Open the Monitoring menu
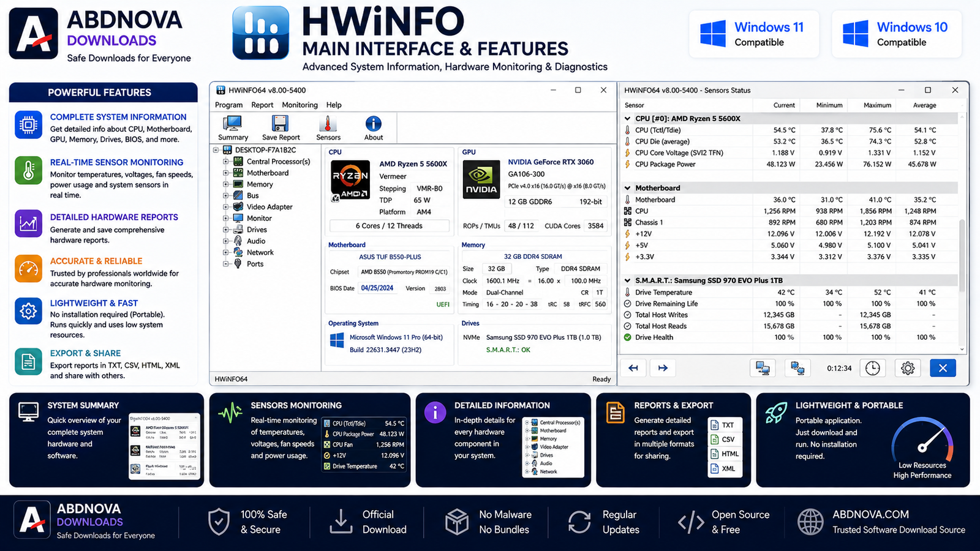 300,105
